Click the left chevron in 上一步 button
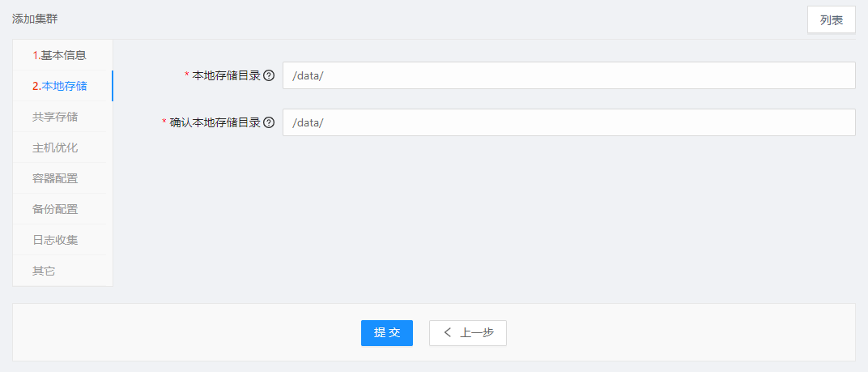The width and height of the screenshot is (868, 372). click(448, 332)
